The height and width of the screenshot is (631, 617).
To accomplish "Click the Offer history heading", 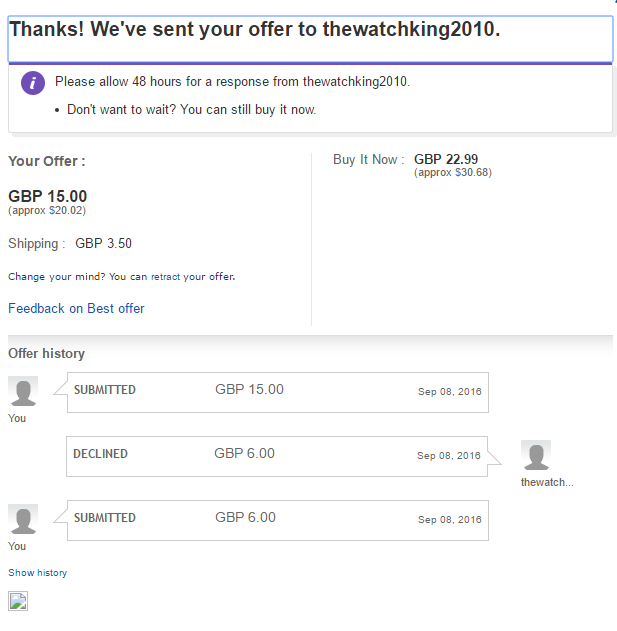I will 46,353.
